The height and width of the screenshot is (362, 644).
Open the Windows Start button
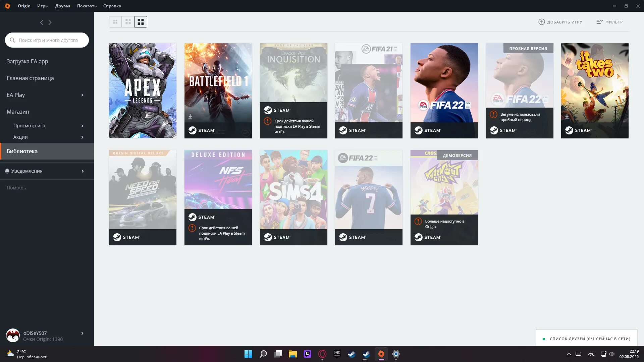point(248,354)
